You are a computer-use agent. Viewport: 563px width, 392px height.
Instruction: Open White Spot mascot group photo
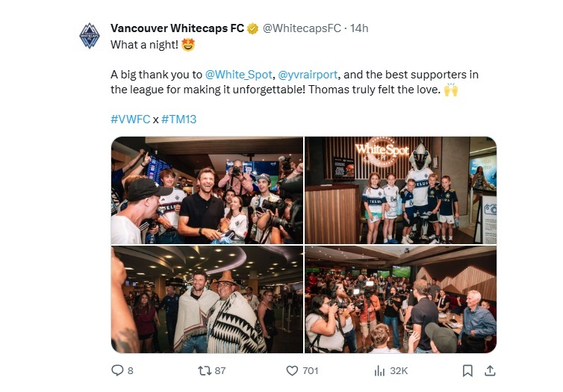tap(401, 190)
